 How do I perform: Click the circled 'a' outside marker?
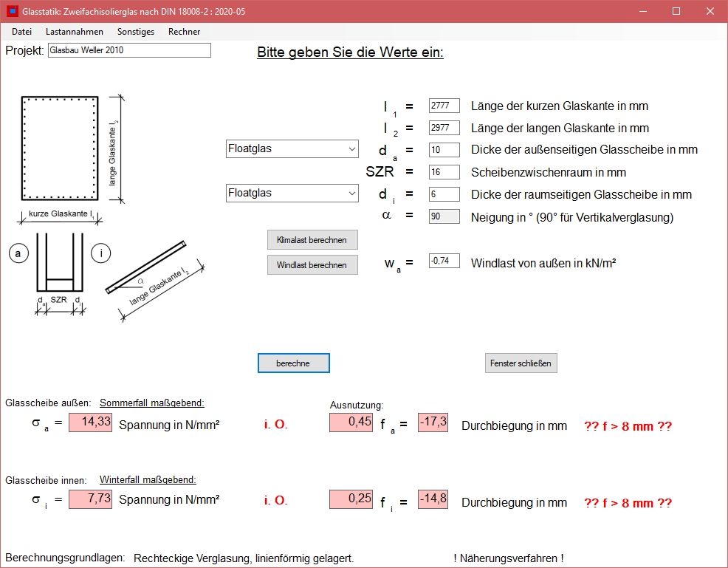pyautogui.click(x=18, y=253)
